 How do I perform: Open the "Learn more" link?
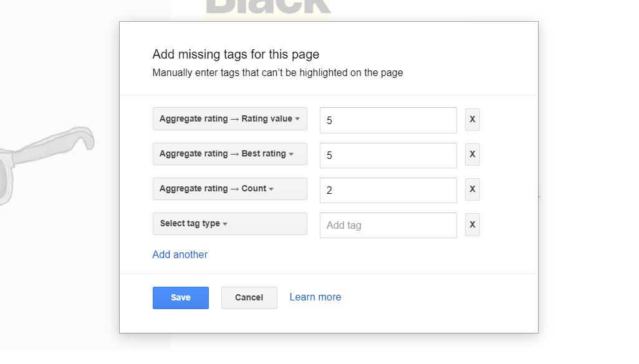pos(315,297)
